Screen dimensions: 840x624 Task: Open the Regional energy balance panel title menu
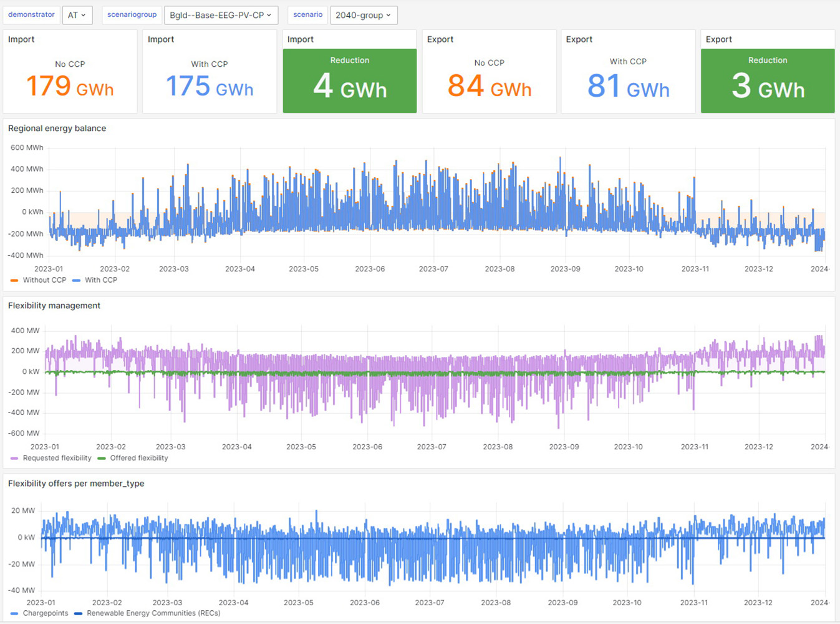(x=57, y=129)
